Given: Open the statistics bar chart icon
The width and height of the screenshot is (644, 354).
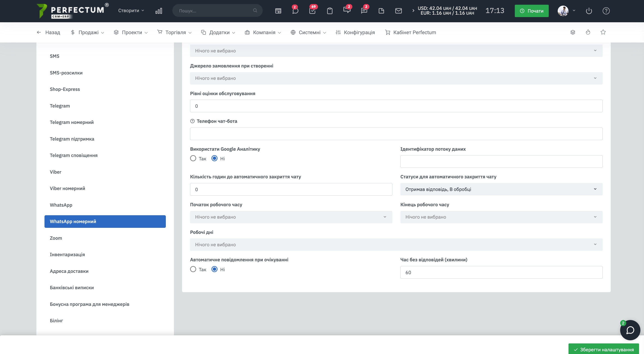Looking at the screenshot, I should coord(159,11).
